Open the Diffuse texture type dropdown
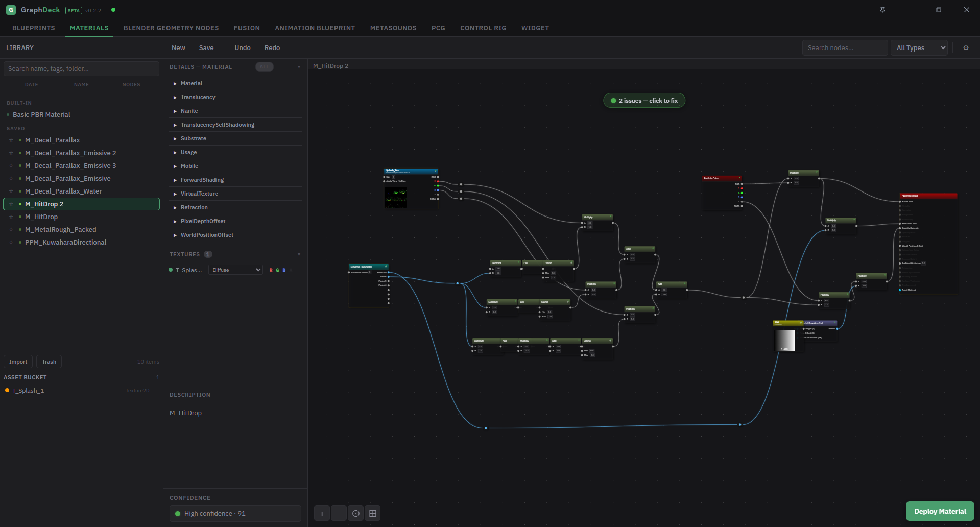The height and width of the screenshot is (527, 980). click(x=235, y=270)
